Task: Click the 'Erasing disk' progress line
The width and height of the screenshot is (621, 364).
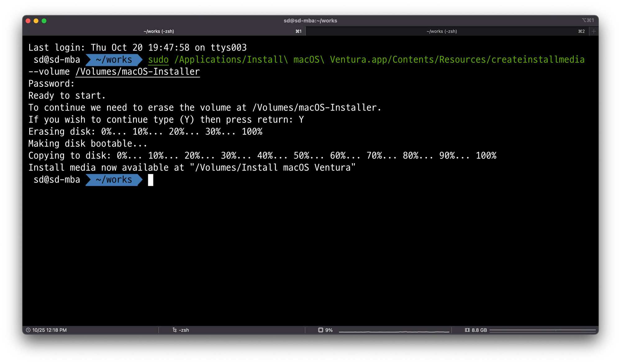Action: [145, 132]
